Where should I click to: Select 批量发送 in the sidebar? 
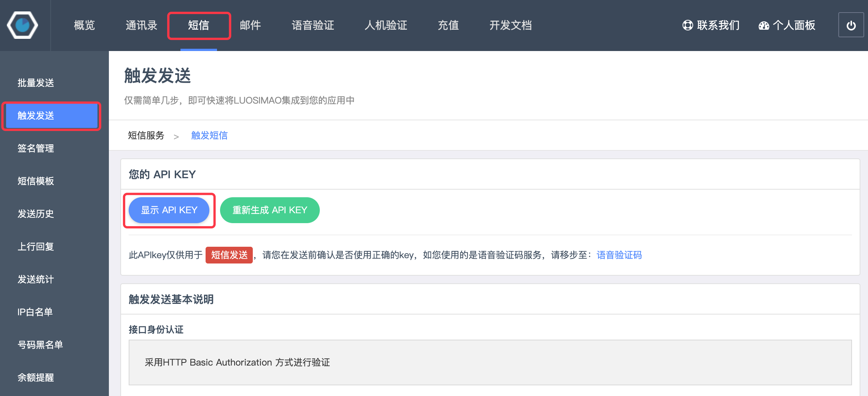click(36, 83)
